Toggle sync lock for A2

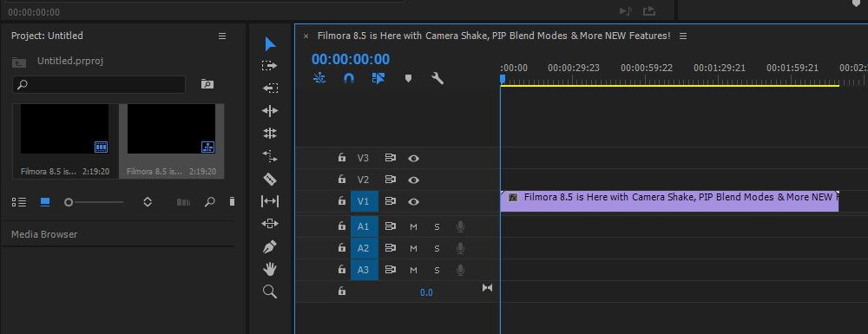point(391,248)
